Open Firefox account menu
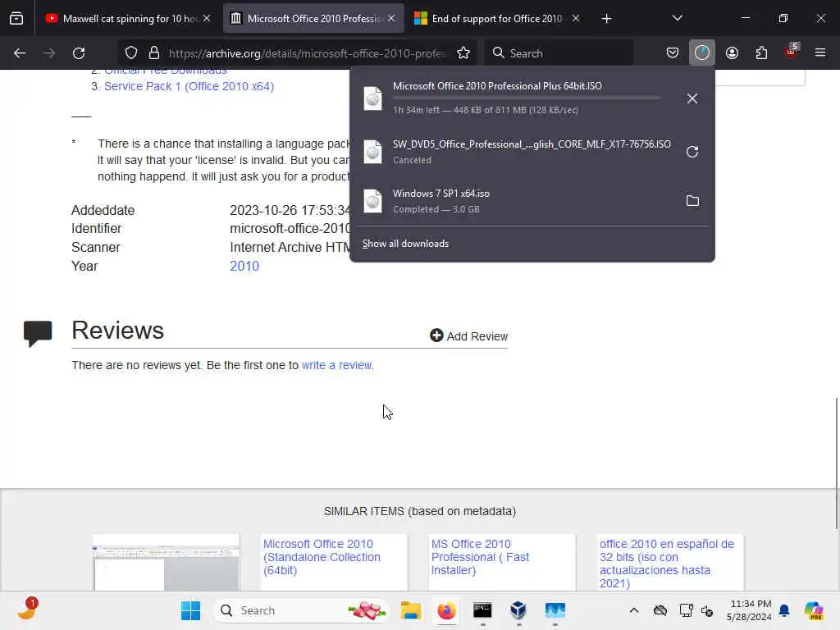Image resolution: width=840 pixels, height=630 pixels. (x=732, y=53)
